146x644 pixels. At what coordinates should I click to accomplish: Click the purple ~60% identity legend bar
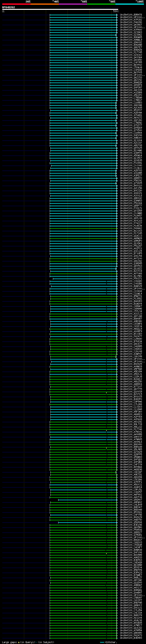[x=73, y=4]
